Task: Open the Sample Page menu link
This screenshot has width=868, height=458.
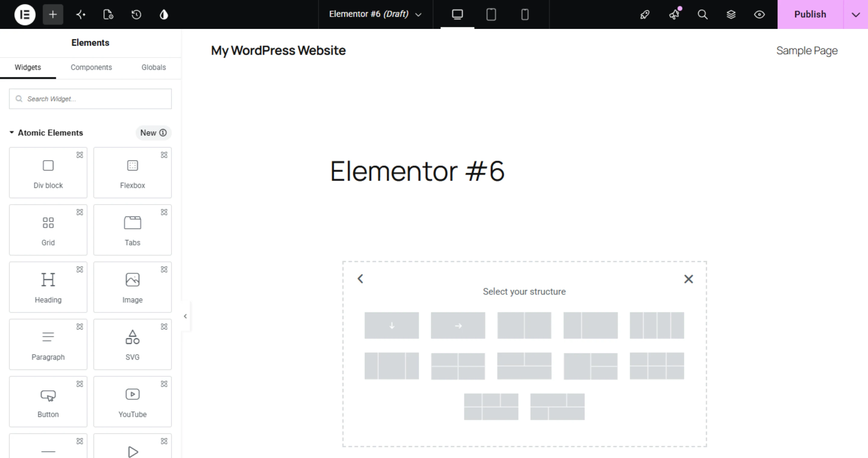Action: pos(807,51)
